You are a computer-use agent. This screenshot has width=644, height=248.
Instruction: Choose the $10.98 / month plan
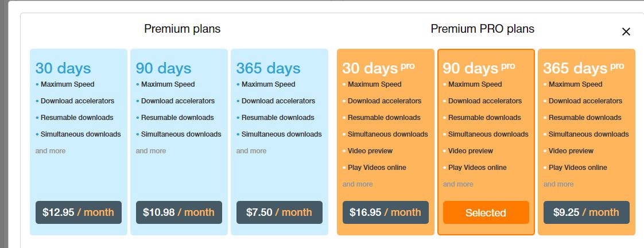click(x=179, y=212)
